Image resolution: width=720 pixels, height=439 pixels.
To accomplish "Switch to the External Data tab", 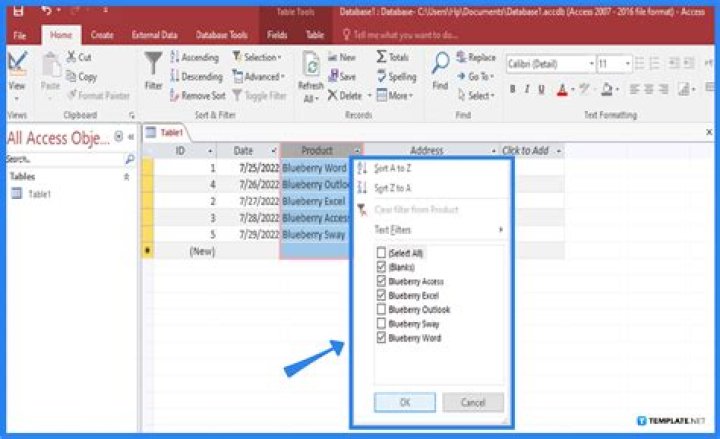I will 154,35.
